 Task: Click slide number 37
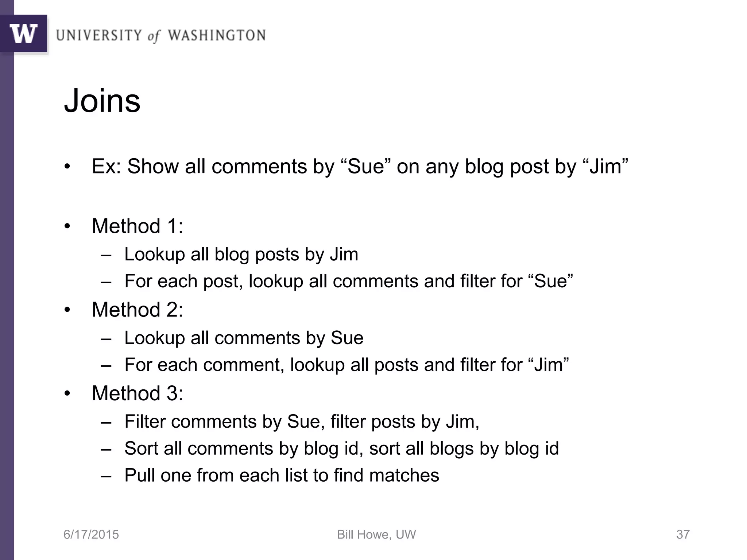click(683, 534)
